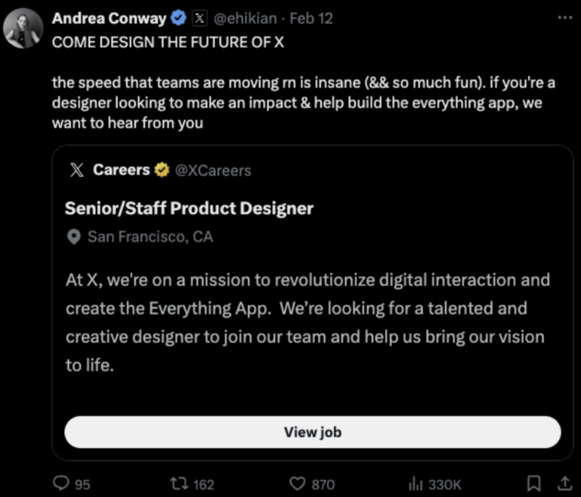
Task: Click the job description text card
Action: pos(308,322)
